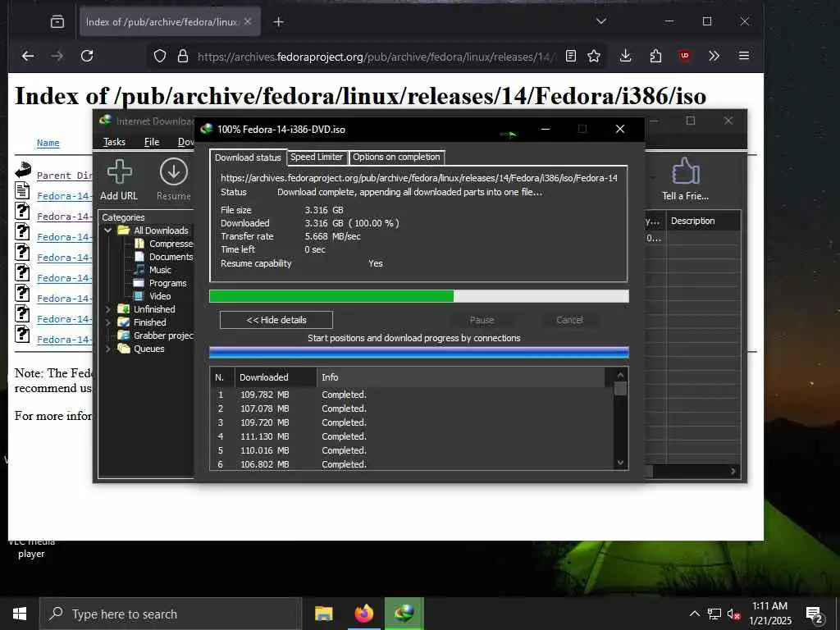The width and height of the screenshot is (840, 630).
Task: Expand the Unfinished tree node
Action: click(108, 309)
